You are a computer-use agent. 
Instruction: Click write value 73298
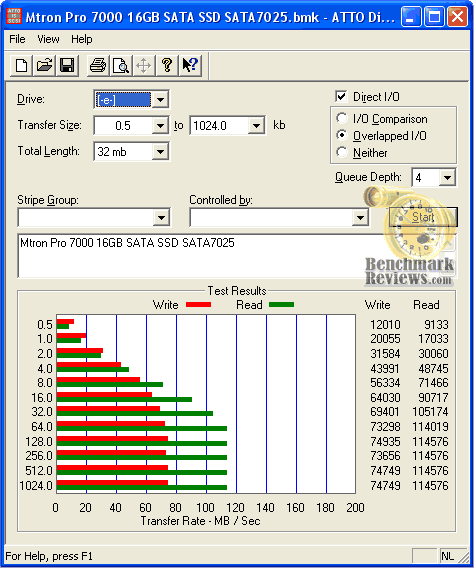385,427
